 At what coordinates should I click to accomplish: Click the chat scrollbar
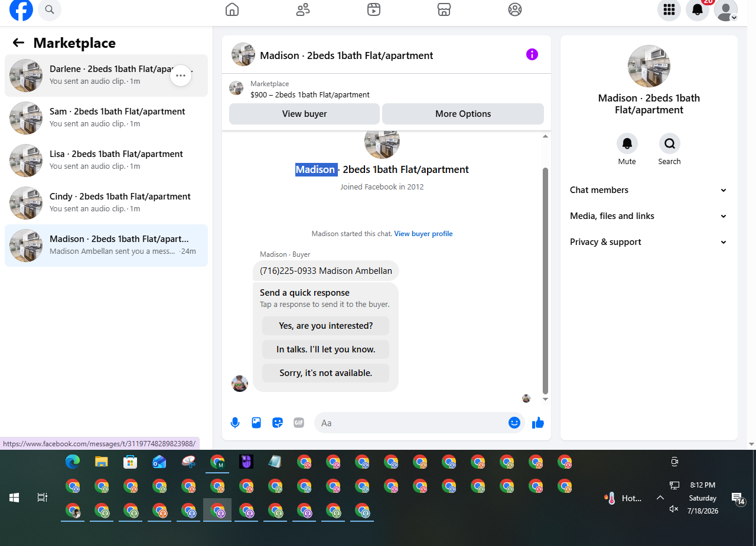click(x=545, y=280)
